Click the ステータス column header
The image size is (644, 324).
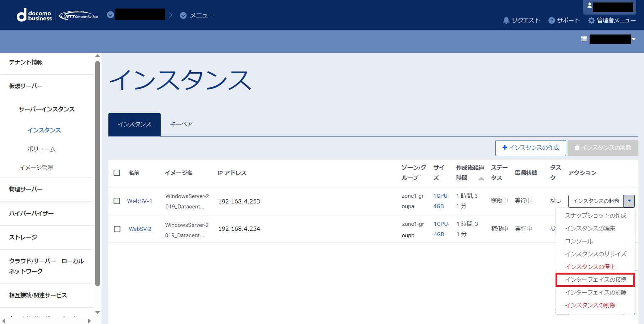[x=499, y=173]
